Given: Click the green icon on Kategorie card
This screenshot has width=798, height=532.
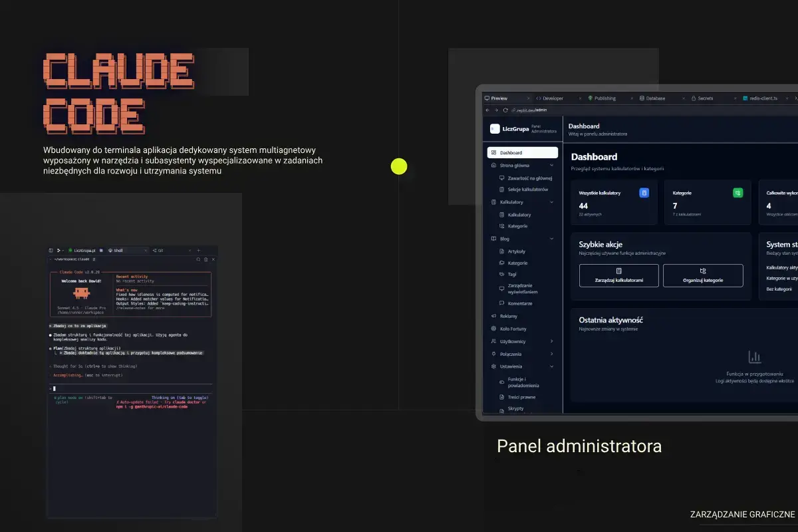Looking at the screenshot, I should click(737, 193).
